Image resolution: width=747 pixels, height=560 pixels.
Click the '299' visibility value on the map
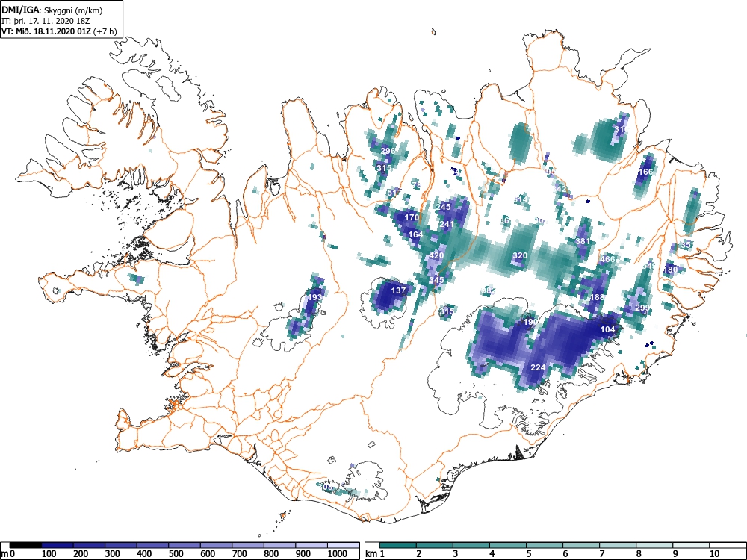point(642,308)
